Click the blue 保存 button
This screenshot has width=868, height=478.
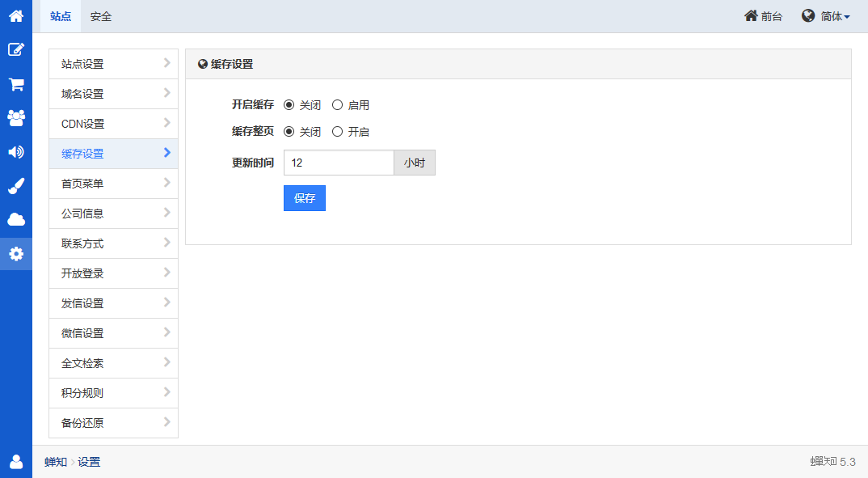point(305,198)
